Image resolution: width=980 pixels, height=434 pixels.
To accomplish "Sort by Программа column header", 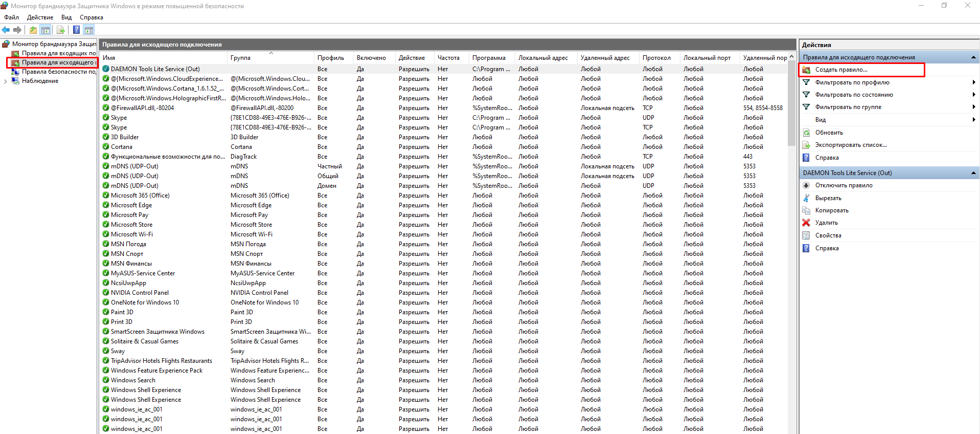I will pyautogui.click(x=492, y=58).
